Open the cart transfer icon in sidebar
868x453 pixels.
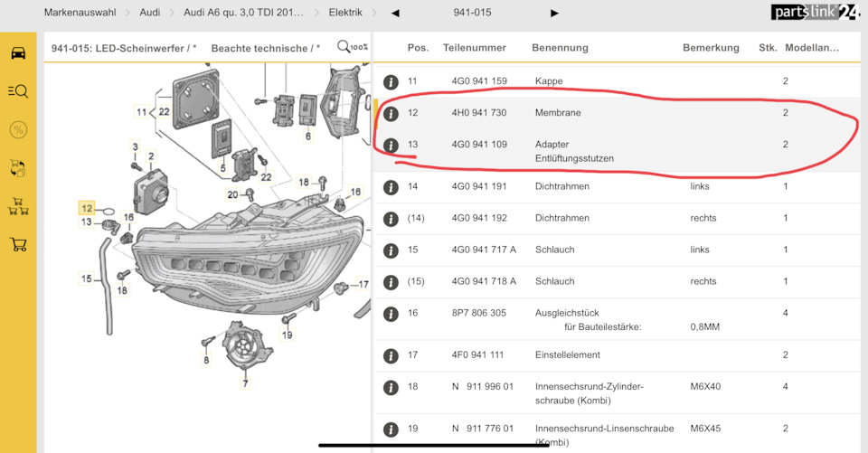pos(18,167)
